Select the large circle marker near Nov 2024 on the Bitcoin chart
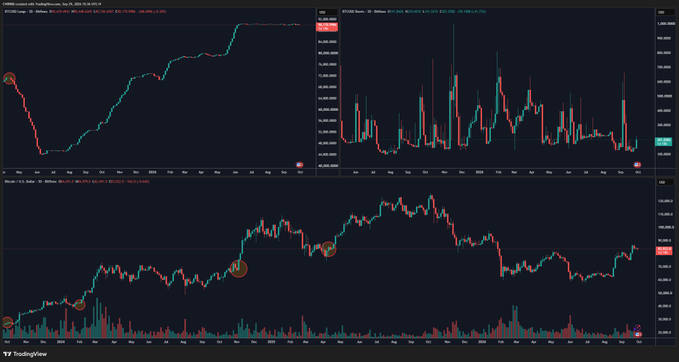The width and height of the screenshot is (679, 362). point(238,268)
